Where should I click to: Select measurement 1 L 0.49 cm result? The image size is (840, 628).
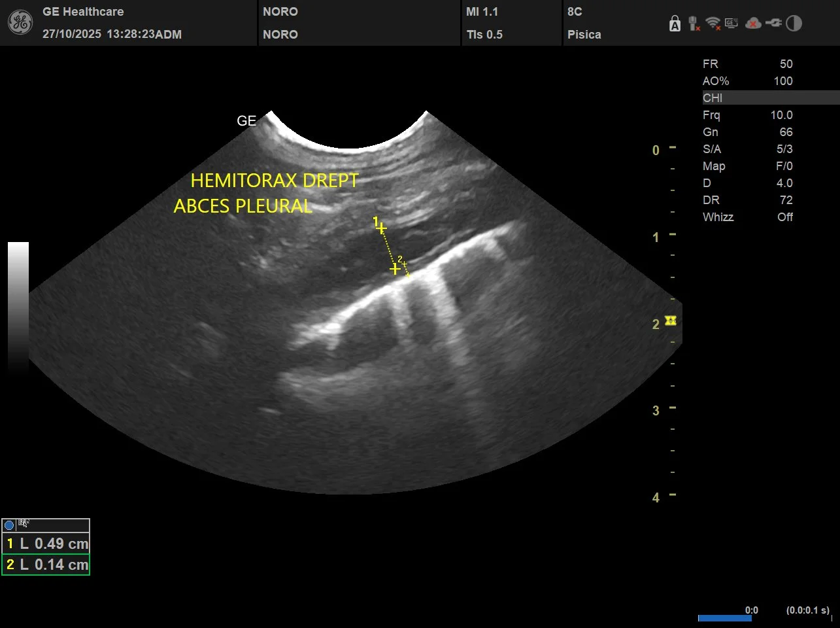point(46,544)
